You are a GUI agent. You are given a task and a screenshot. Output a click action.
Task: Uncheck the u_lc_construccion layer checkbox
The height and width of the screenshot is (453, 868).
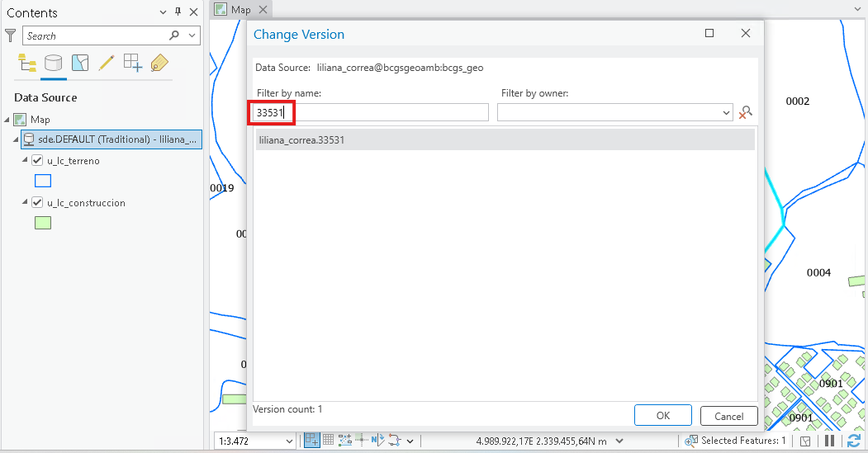tap(37, 202)
